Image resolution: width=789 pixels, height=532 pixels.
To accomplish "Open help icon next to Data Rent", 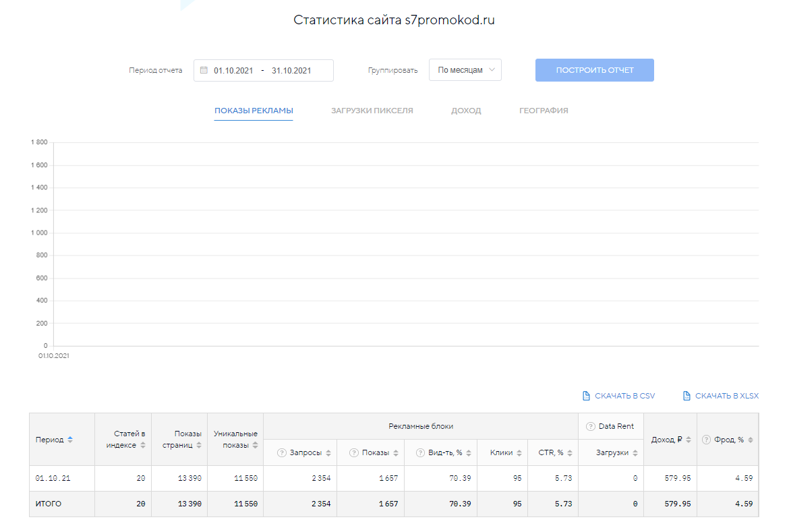I will 591,426.
